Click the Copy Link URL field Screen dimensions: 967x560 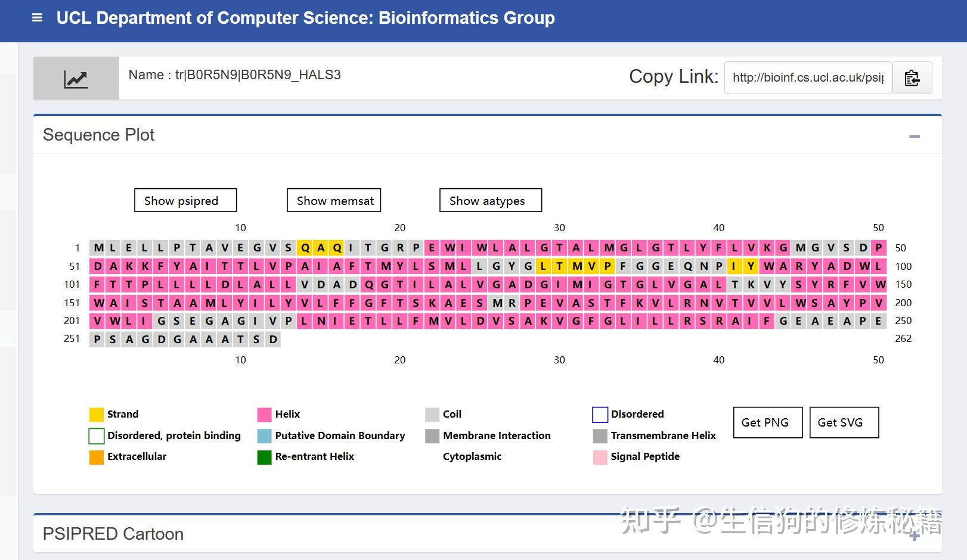[808, 78]
